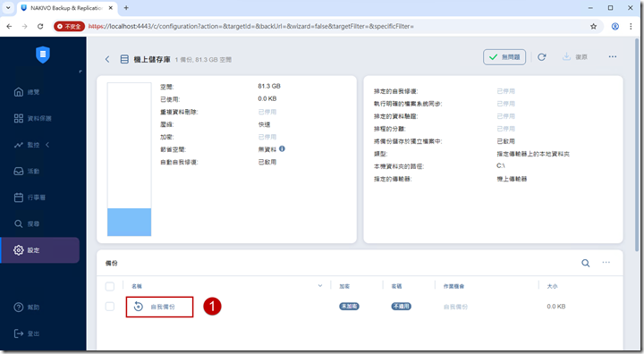Click the 0.0 KB size cell
This screenshot has height=354, width=644.
[556, 307]
